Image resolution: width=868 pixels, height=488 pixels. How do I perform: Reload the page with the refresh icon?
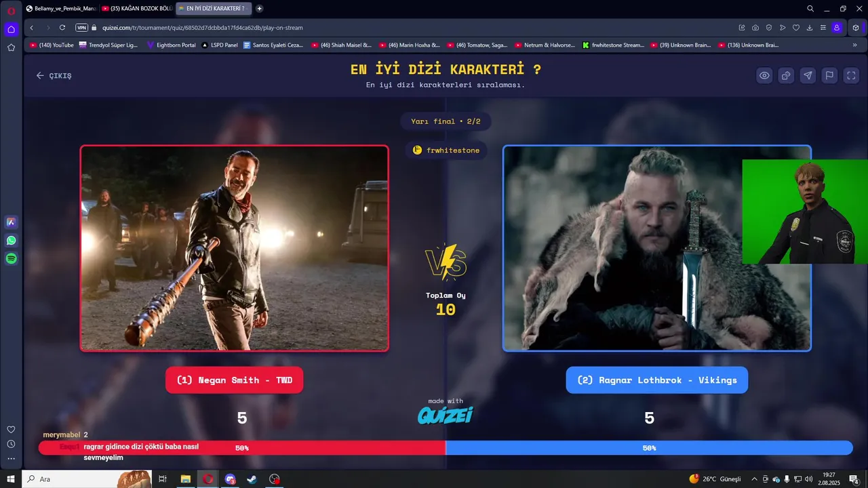[62, 28]
